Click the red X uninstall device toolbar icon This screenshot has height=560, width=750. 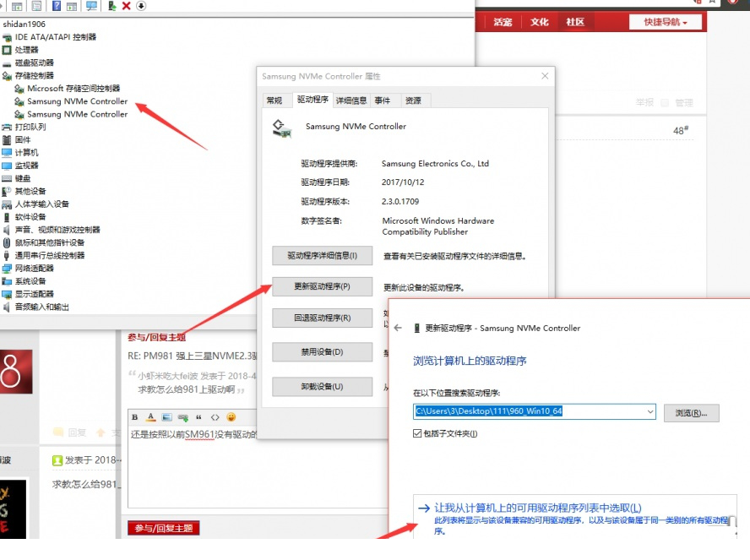click(127, 6)
